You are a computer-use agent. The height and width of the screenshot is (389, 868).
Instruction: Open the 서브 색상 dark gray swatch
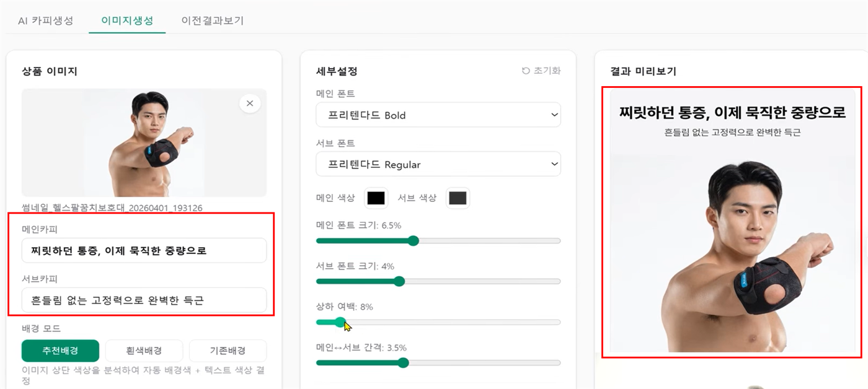click(458, 198)
